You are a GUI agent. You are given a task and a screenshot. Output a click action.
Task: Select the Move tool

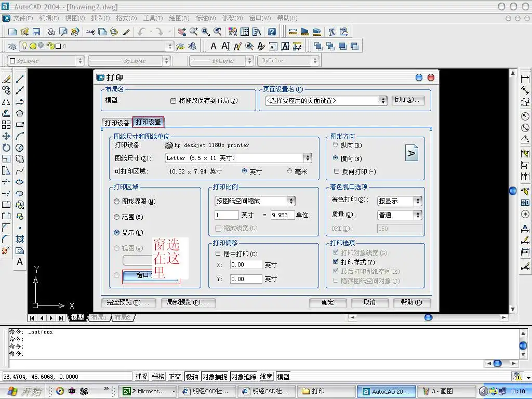(x=6, y=136)
